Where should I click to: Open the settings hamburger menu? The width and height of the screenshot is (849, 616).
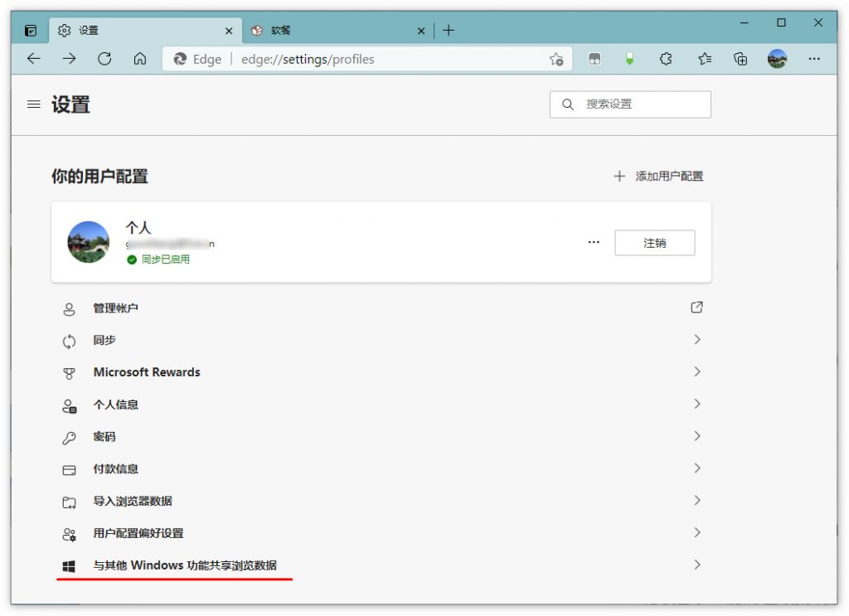pyautogui.click(x=34, y=104)
